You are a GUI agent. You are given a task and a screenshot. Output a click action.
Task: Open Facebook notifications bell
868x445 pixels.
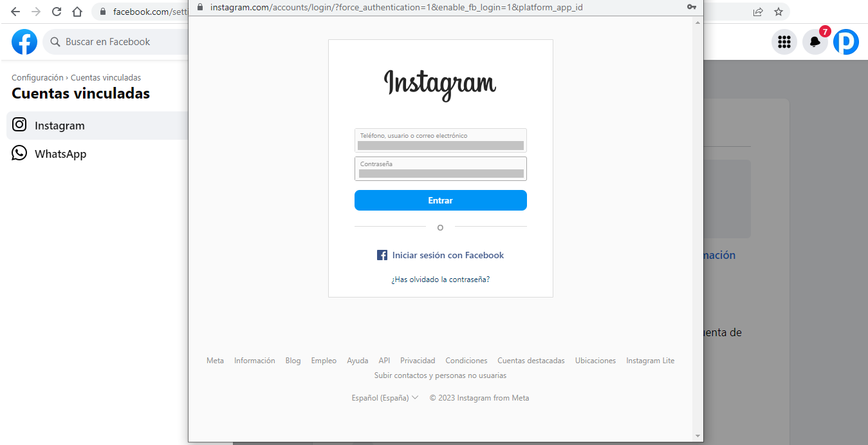click(x=815, y=42)
